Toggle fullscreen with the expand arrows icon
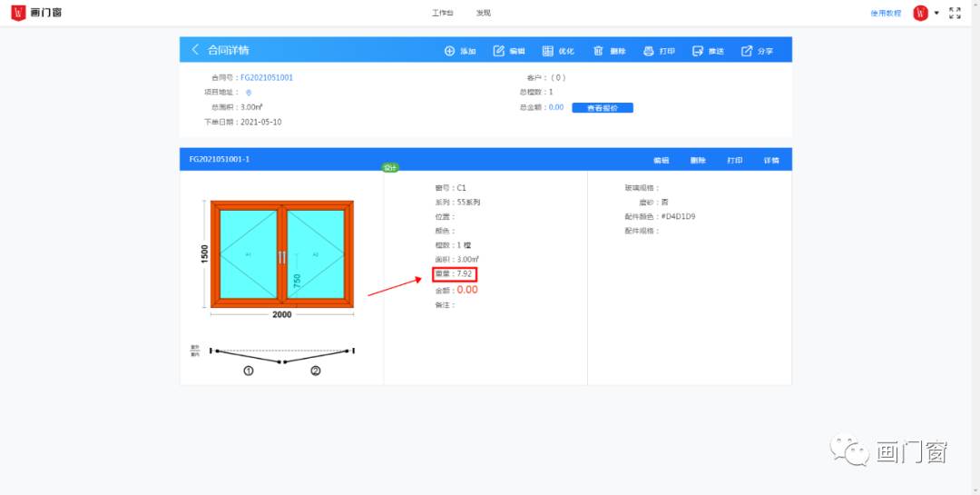The width and height of the screenshot is (980, 495). point(955,13)
